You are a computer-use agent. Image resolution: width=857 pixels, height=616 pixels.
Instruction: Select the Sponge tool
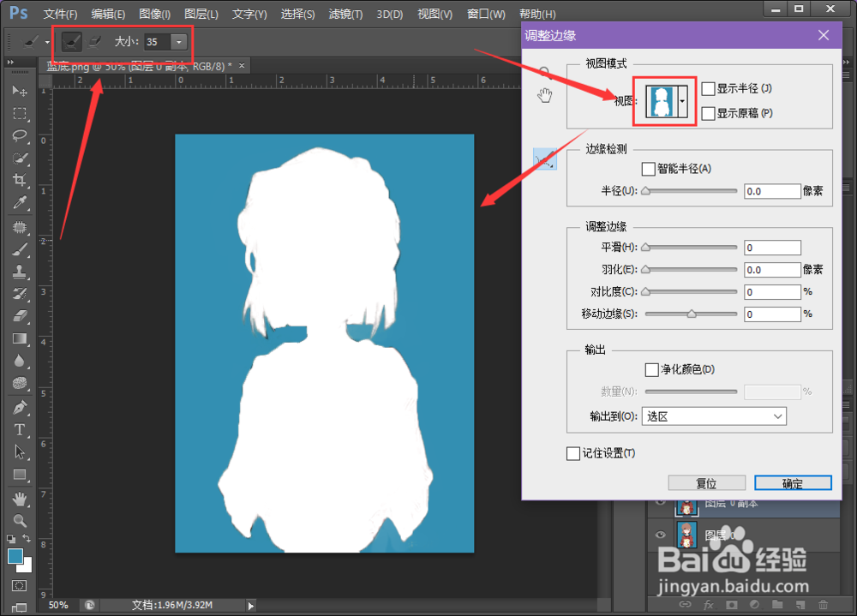click(x=20, y=383)
